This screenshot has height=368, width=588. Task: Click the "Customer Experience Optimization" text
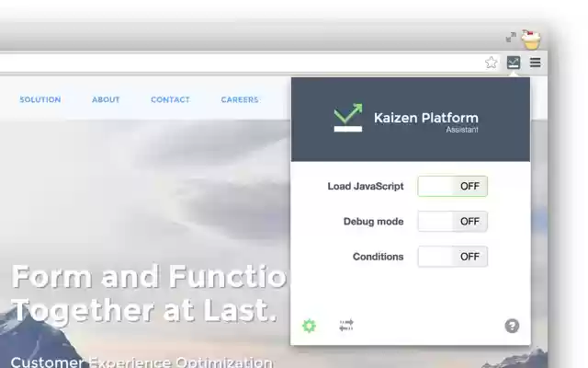pos(141,362)
